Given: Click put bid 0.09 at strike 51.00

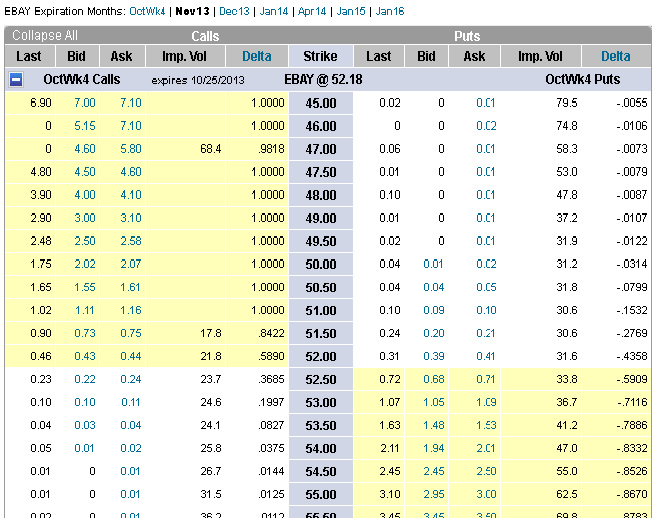Looking at the screenshot, I should point(433,310).
